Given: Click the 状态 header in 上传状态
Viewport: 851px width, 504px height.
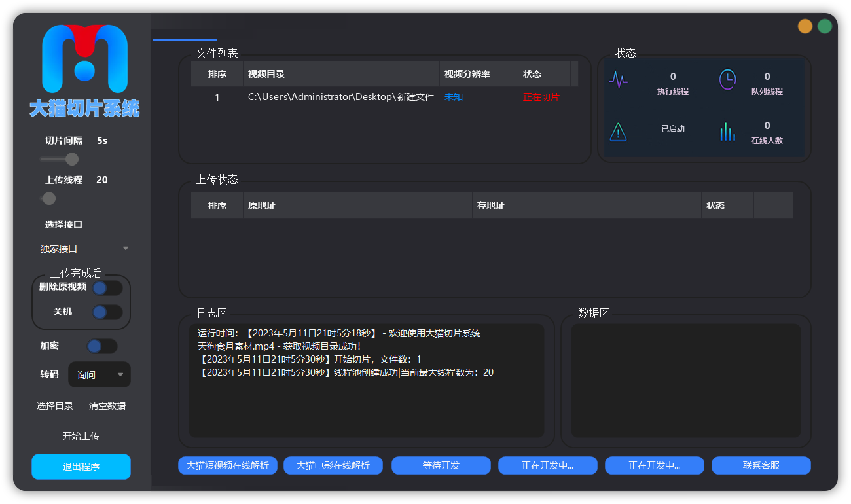Looking at the screenshot, I should pyautogui.click(x=728, y=206).
